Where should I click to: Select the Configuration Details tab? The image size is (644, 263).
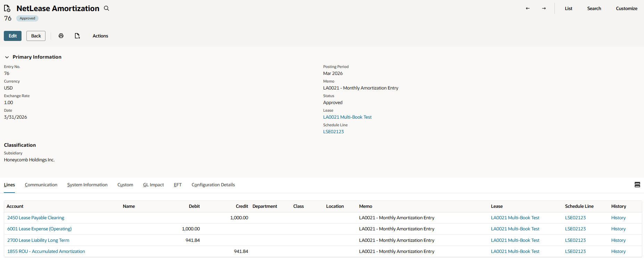213,185
